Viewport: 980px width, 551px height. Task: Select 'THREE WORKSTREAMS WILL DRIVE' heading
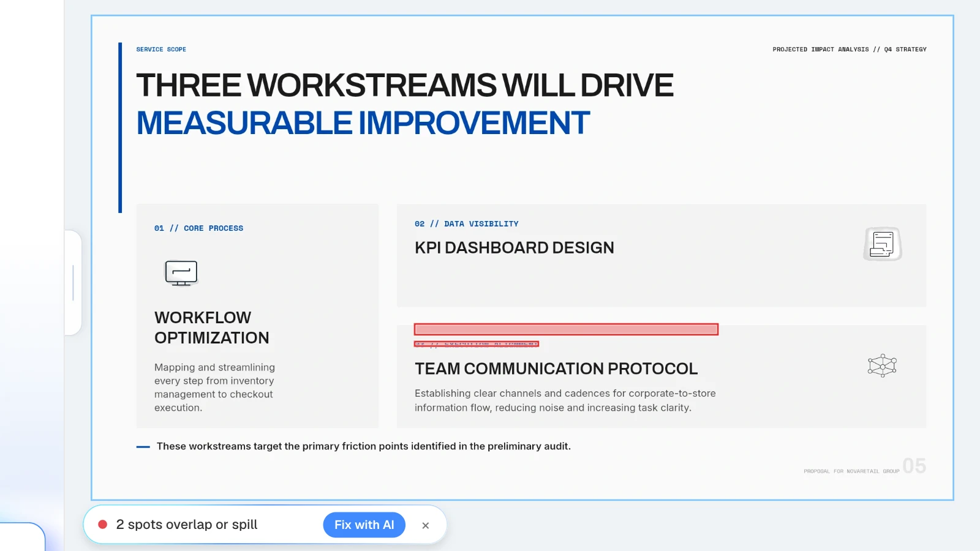(405, 85)
